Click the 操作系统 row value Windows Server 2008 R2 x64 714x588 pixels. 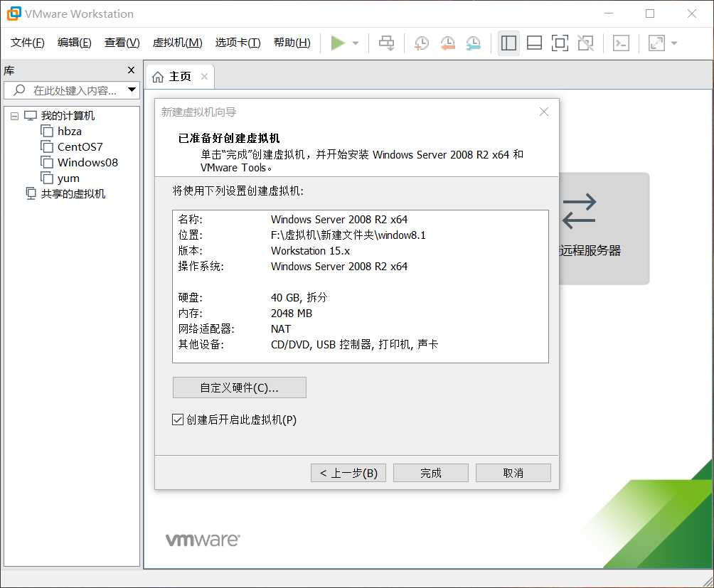tap(339, 266)
